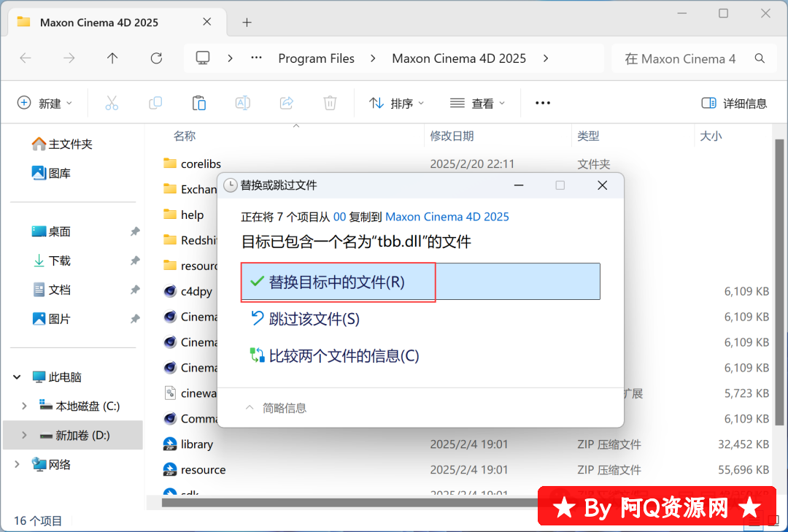Click the Share icon in toolbar
This screenshot has width=788, height=532.
coord(287,103)
